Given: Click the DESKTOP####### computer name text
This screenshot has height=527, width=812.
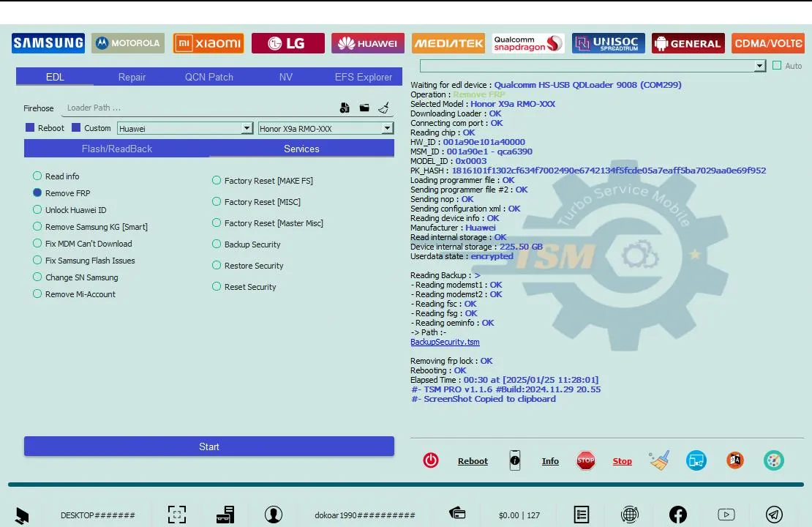Looking at the screenshot, I should [98, 515].
